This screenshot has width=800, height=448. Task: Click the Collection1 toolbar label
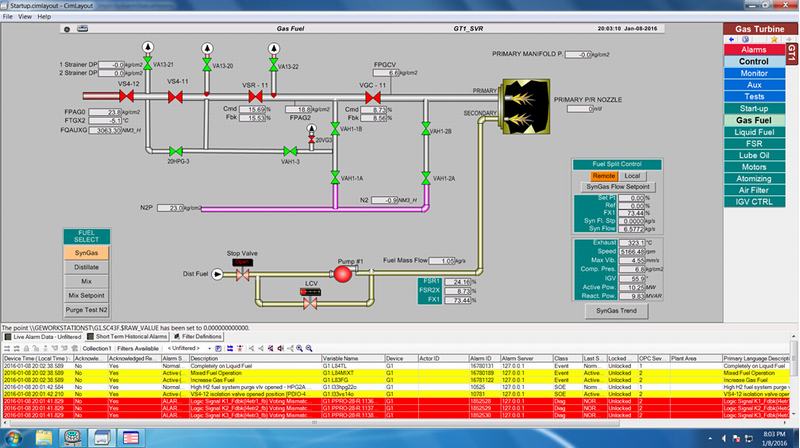tap(96, 349)
